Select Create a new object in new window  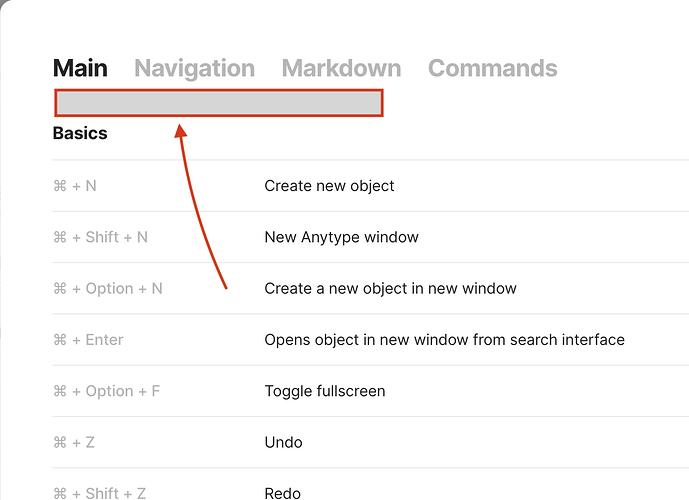coord(390,289)
